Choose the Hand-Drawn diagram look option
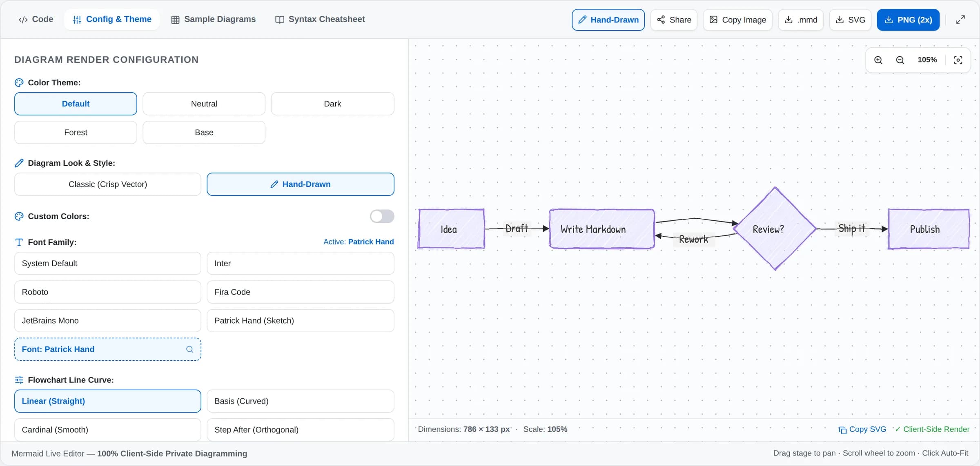Viewport: 980px width, 466px height. (x=301, y=184)
